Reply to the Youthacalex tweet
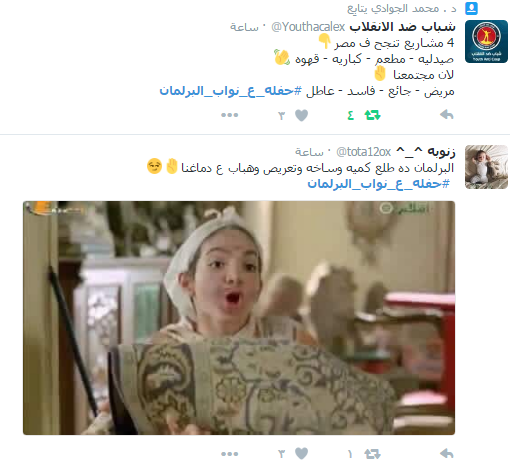This screenshot has width=510, height=465. (x=447, y=115)
